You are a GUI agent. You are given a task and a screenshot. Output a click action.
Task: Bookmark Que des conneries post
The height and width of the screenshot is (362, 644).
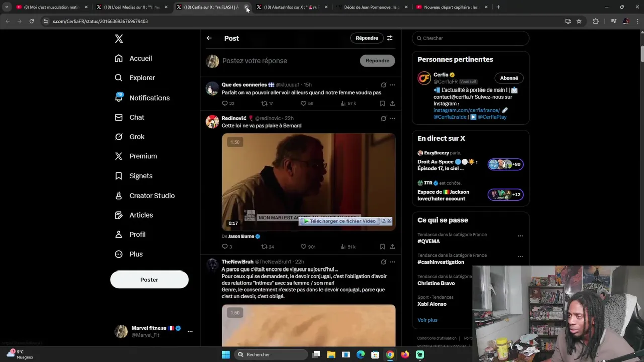382,103
